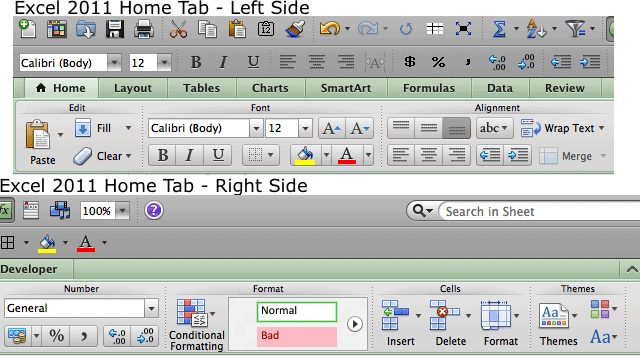Toggle Bold in the Font ribbon group
The width and height of the screenshot is (640, 360).
click(162, 156)
